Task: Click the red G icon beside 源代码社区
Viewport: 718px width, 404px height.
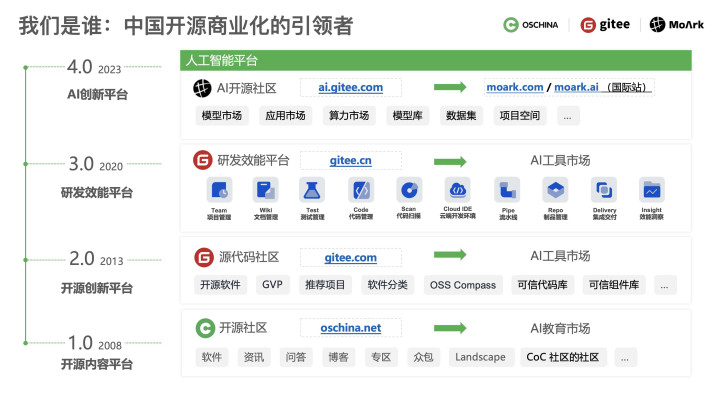Action: pos(204,257)
